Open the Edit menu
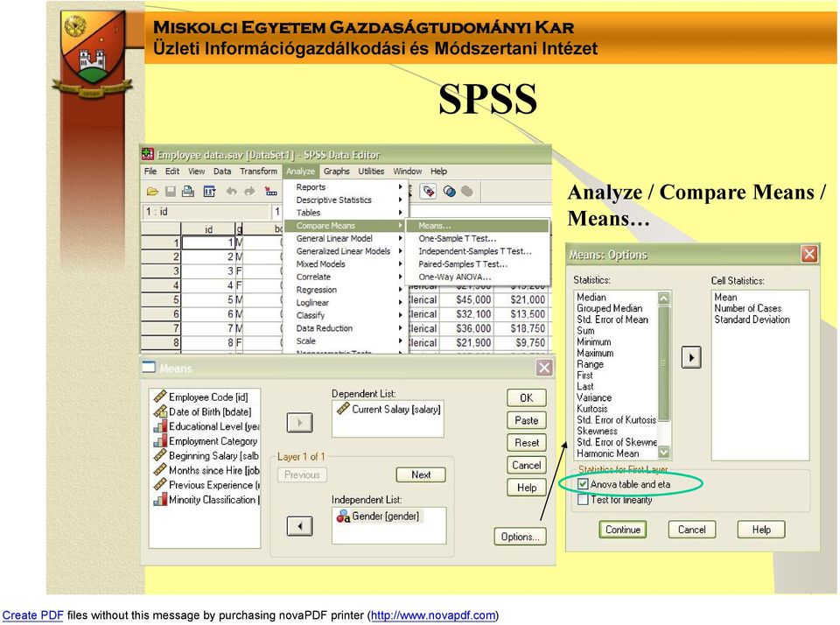 [x=172, y=172]
